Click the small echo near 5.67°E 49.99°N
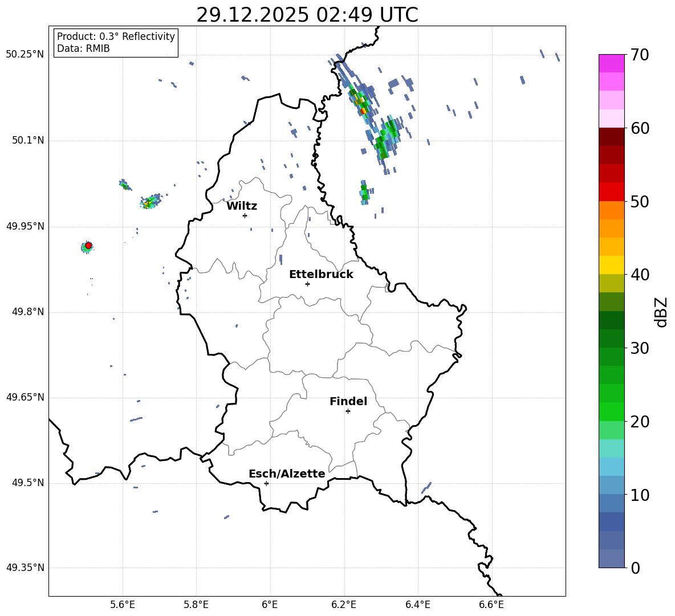The image size is (675, 616). click(x=150, y=201)
